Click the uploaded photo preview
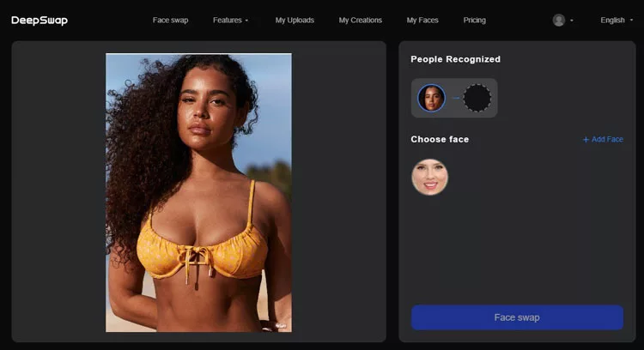Screen dimensions: 644x350 click(x=199, y=192)
